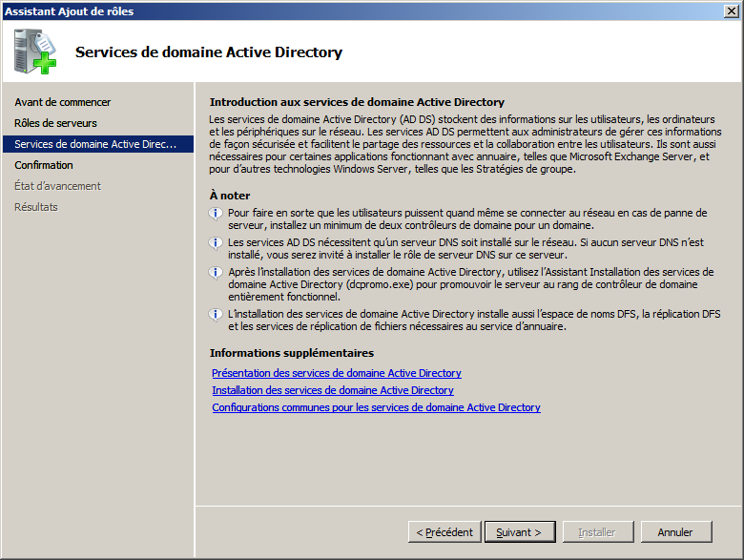
Task: Click the 'État d'avancement' sidebar step
Action: click(57, 186)
